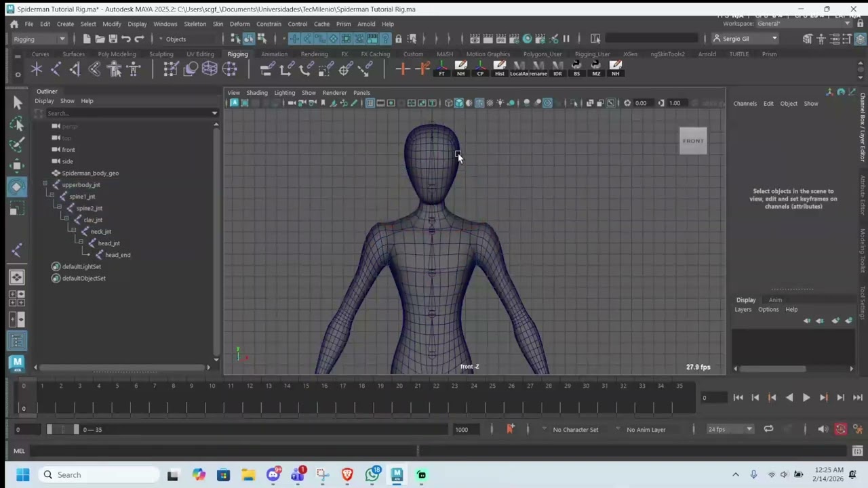
Task: Click the New Scene icon
Action: pyautogui.click(x=87, y=39)
